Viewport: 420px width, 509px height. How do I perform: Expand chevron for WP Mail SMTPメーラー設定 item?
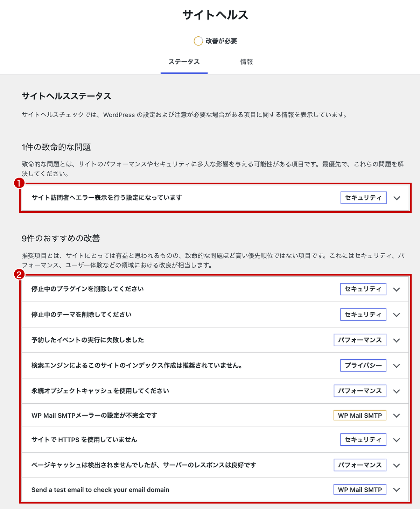click(x=397, y=416)
